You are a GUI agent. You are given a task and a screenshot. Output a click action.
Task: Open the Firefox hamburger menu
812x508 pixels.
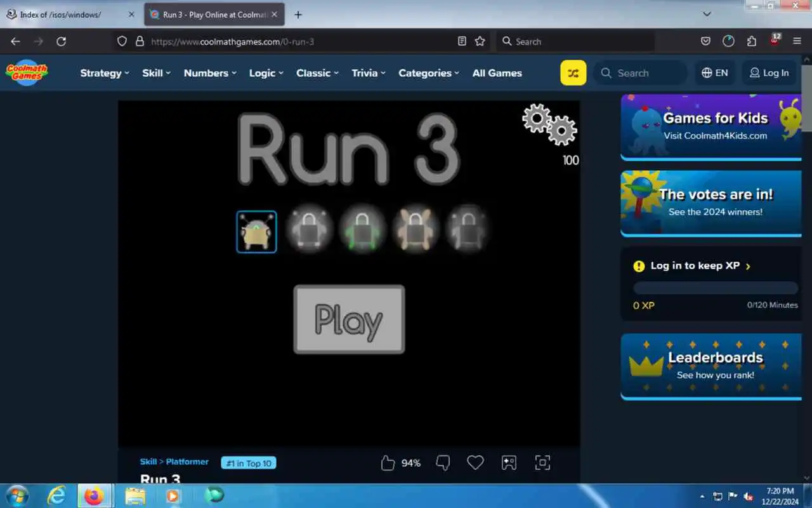797,41
